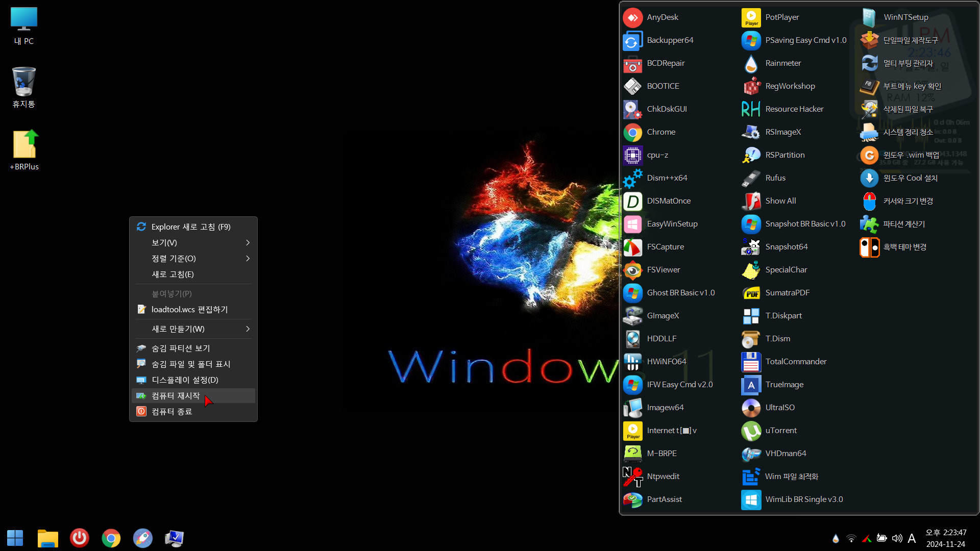Launch cpu-z hardware info
980x551 pixels.
646,155
